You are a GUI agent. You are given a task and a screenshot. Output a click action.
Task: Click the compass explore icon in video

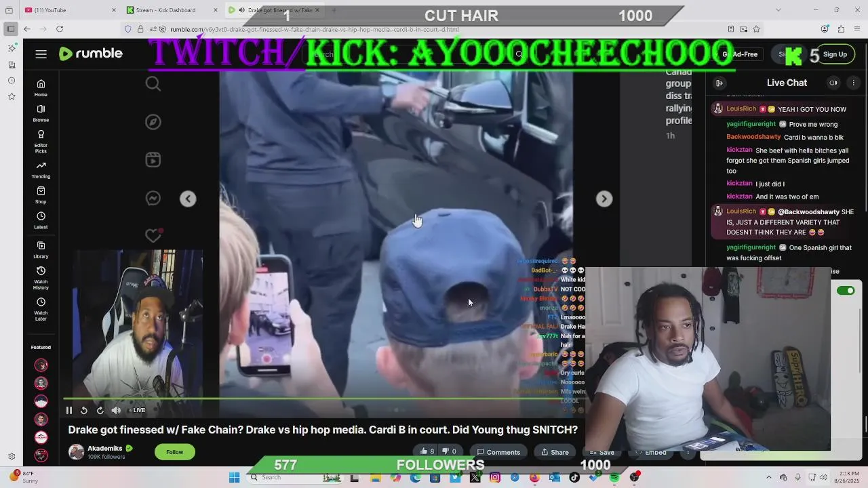point(153,122)
